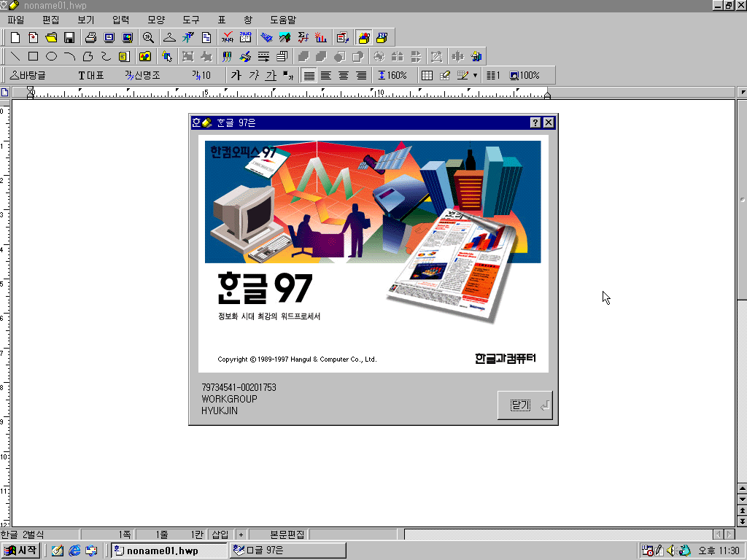Open the dictionary book icon
Screen dimensions: 747x560
(x=245, y=38)
